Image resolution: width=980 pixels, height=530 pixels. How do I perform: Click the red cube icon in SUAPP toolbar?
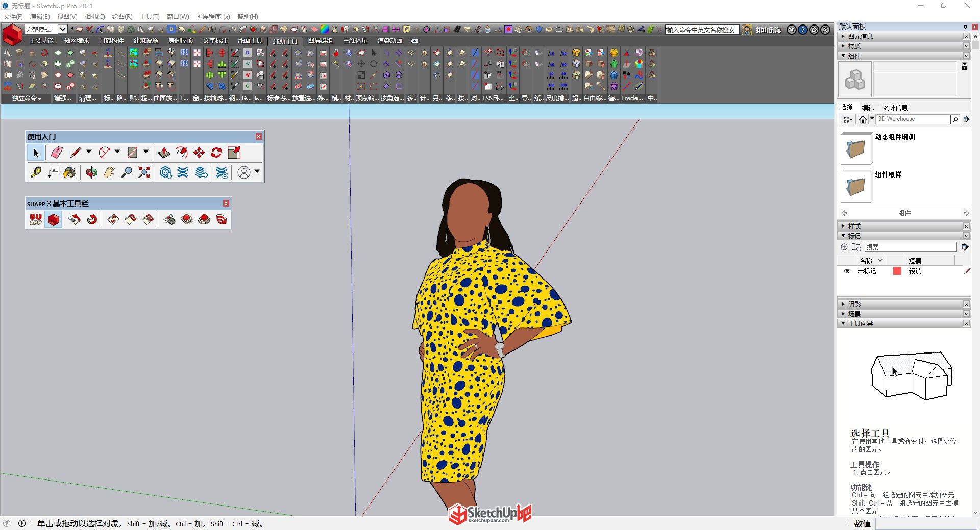pyautogui.click(x=54, y=219)
